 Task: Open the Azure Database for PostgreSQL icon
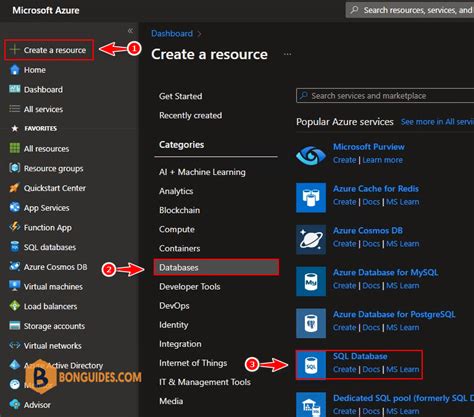point(311,323)
